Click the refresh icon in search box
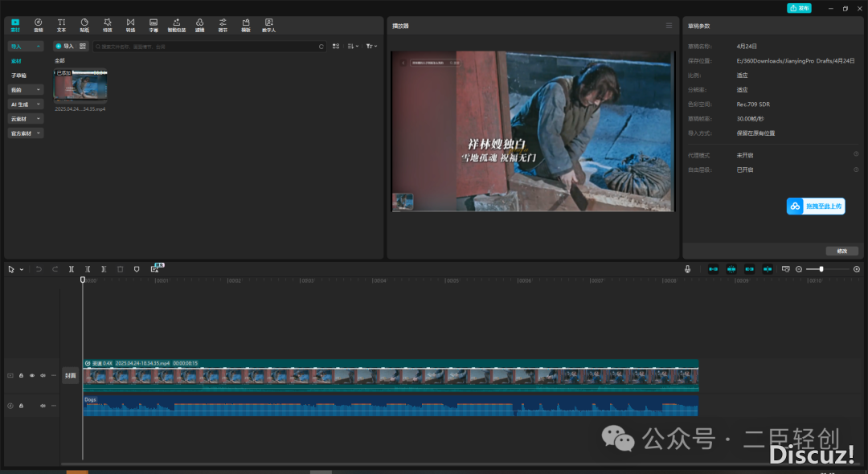868x474 pixels. (x=321, y=47)
